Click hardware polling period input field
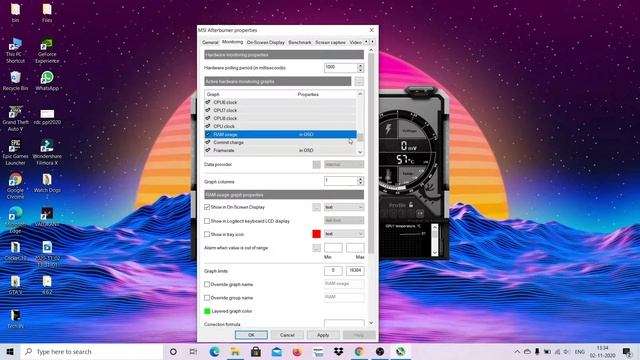 tap(340, 68)
